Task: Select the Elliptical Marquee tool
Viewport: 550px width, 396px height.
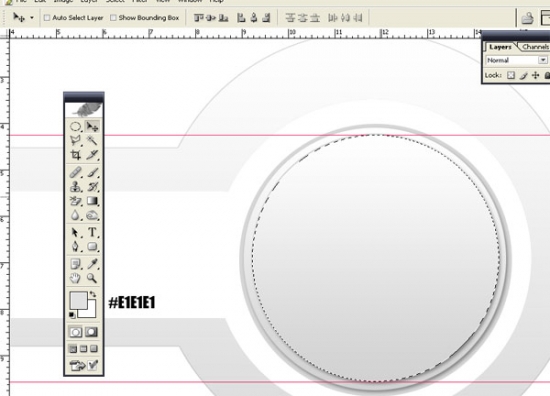Action: (x=75, y=127)
